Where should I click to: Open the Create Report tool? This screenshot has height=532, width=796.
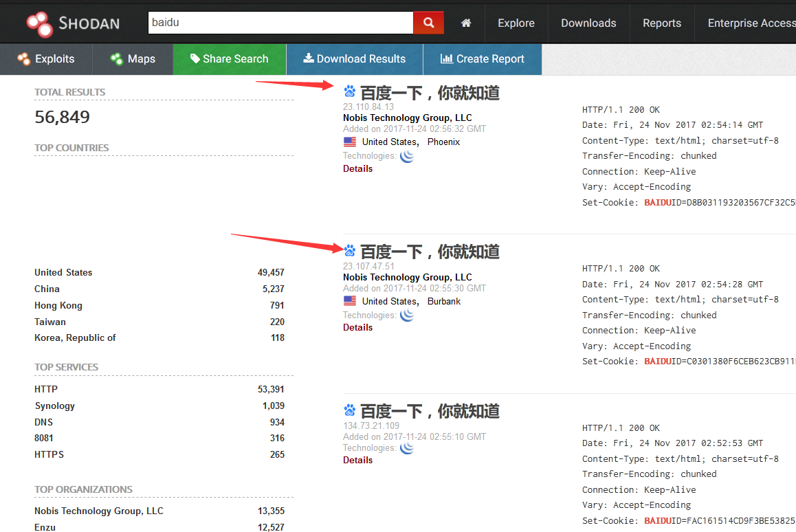pyautogui.click(x=482, y=59)
